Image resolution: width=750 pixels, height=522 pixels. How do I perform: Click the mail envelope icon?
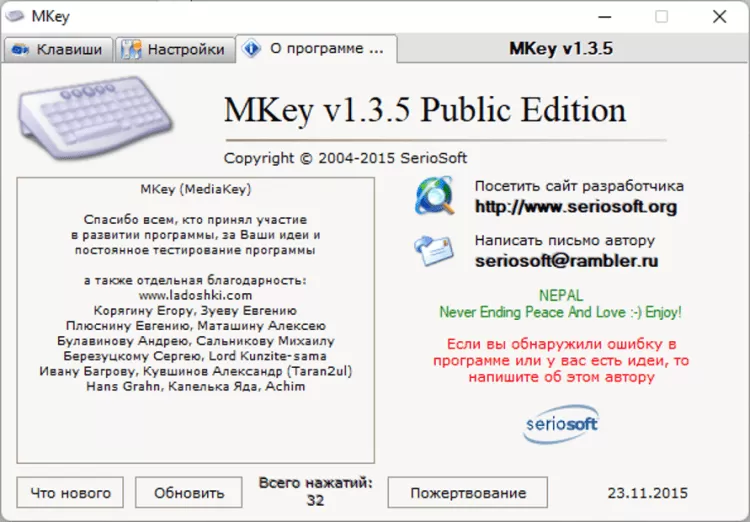point(434,250)
